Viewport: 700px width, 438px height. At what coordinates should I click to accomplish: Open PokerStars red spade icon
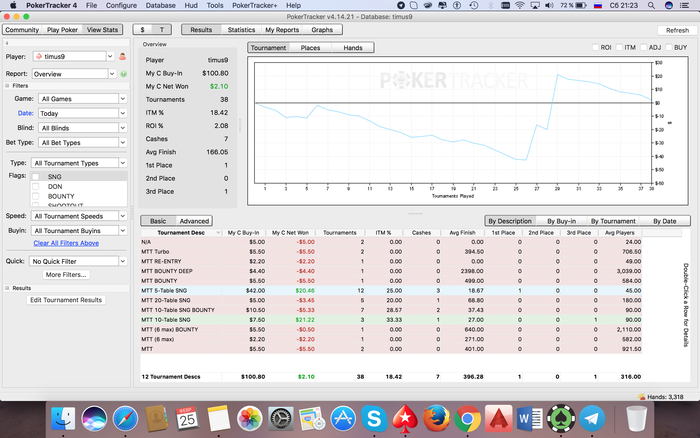tap(405, 419)
